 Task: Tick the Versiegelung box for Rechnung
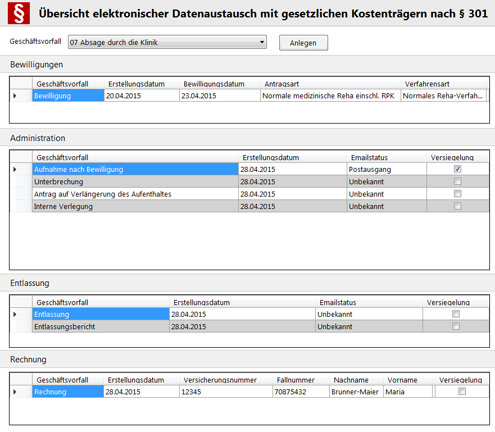462,391
